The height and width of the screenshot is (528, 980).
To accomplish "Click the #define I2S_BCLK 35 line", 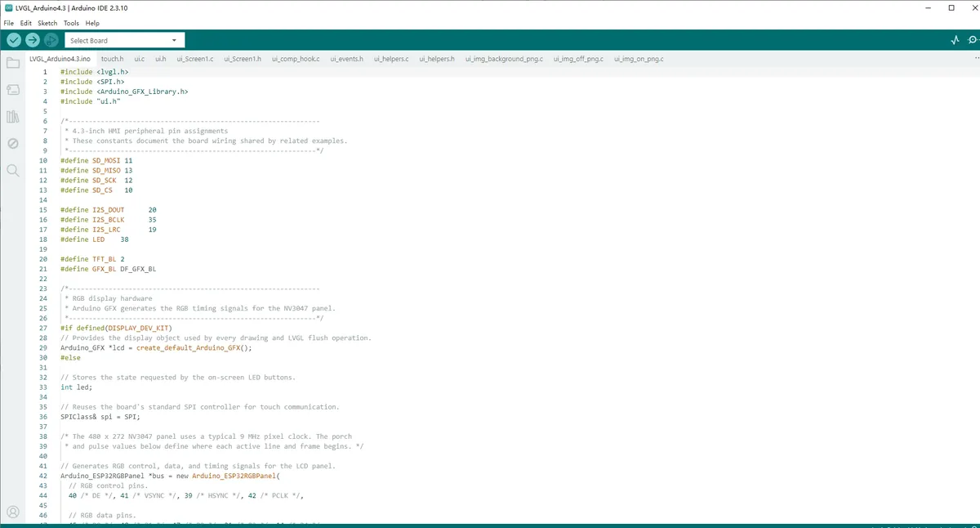I will [109, 220].
